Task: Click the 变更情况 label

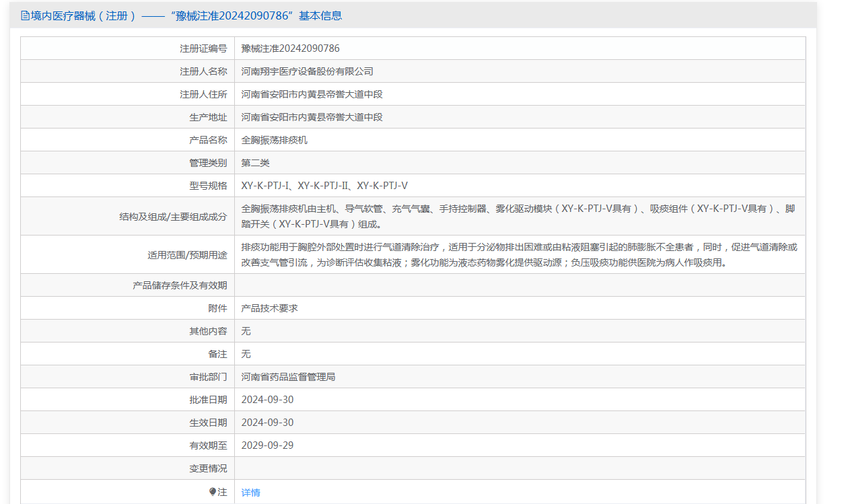Action: click(208, 468)
